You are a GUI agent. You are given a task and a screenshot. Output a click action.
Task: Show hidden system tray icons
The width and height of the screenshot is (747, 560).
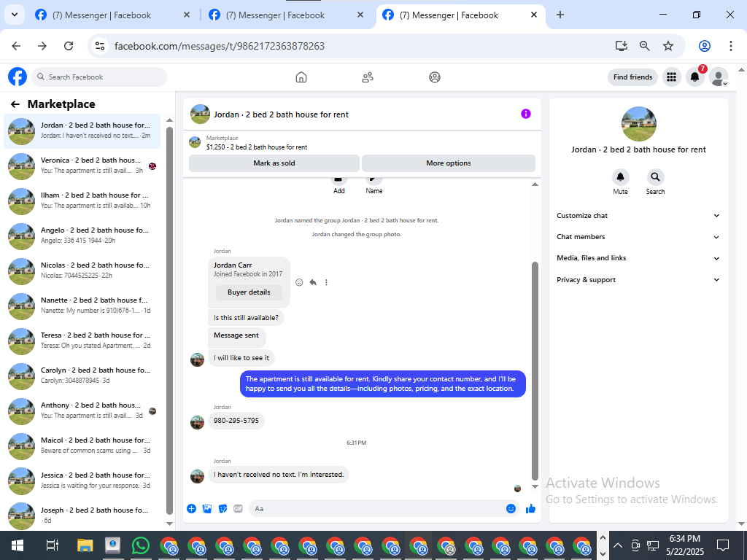[x=617, y=545]
